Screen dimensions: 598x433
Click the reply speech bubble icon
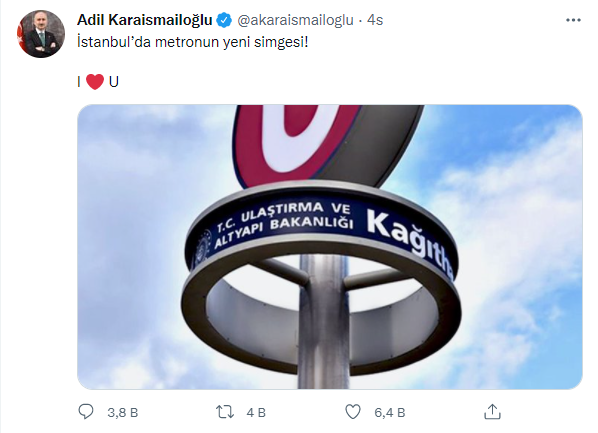coord(86,412)
